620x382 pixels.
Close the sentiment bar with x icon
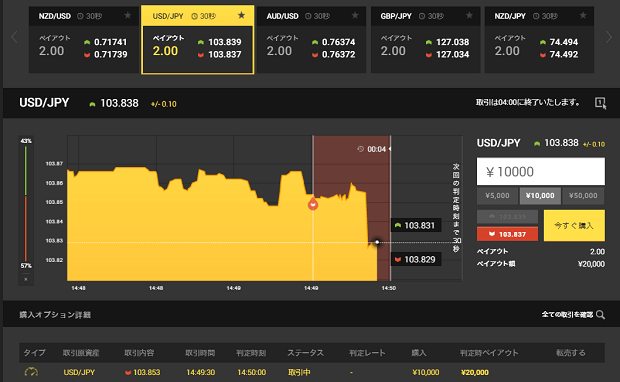(26, 279)
